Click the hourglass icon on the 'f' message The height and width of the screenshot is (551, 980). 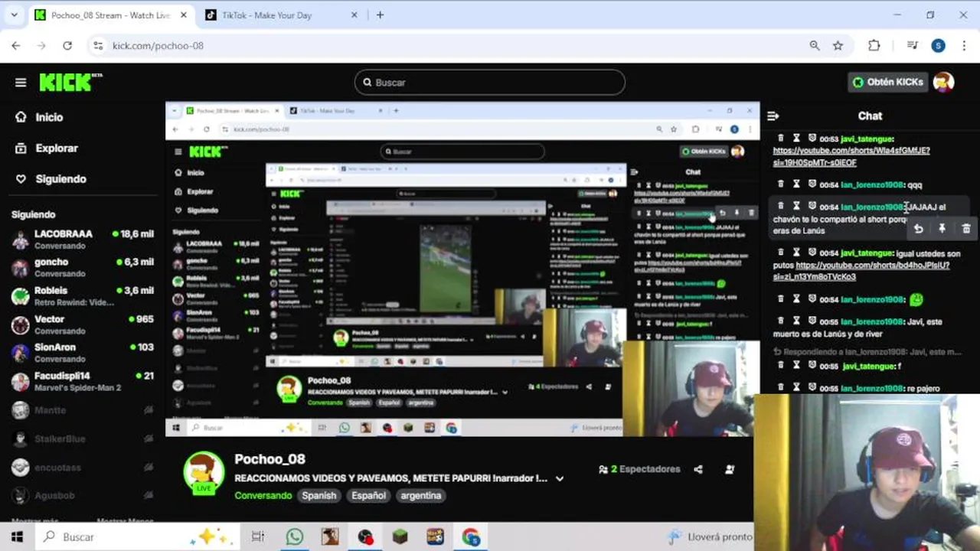[796, 365]
